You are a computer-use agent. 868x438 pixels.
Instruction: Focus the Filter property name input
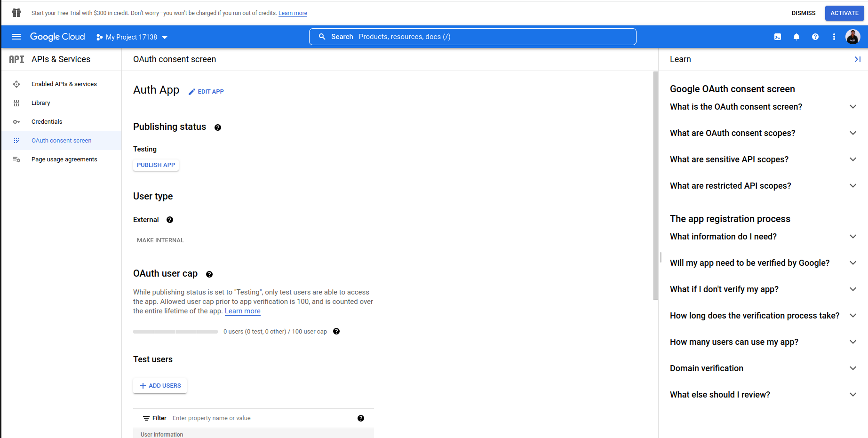coord(261,418)
